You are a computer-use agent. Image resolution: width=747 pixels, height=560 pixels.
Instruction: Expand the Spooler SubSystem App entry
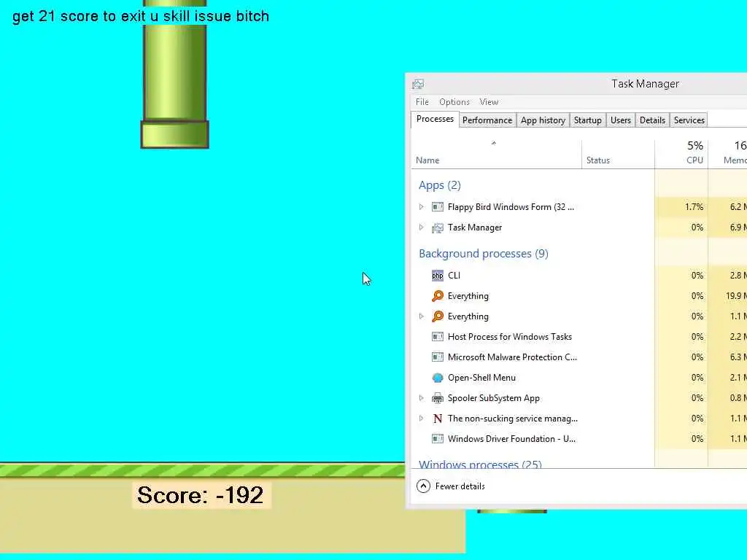point(421,397)
